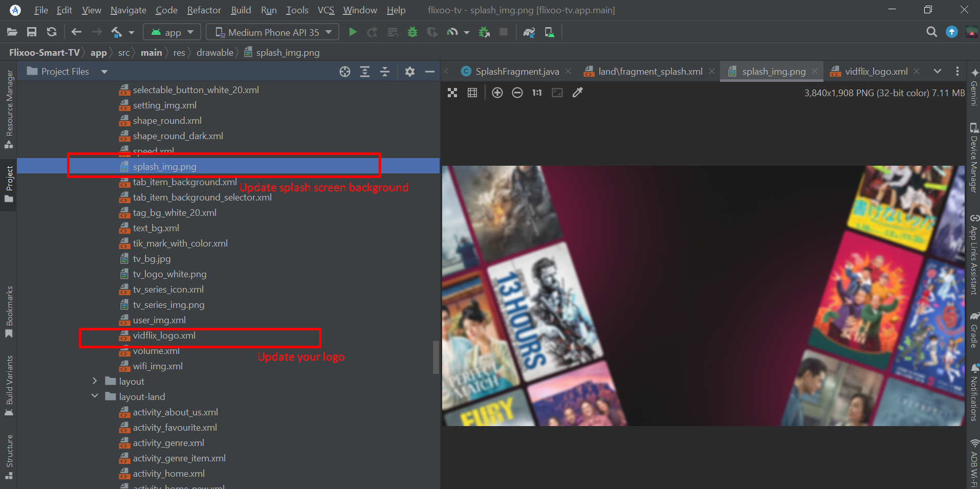Open the color picker eyedropper tool
Image resolution: width=980 pixels, height=489 pixels.
click(x=577, y=93)
